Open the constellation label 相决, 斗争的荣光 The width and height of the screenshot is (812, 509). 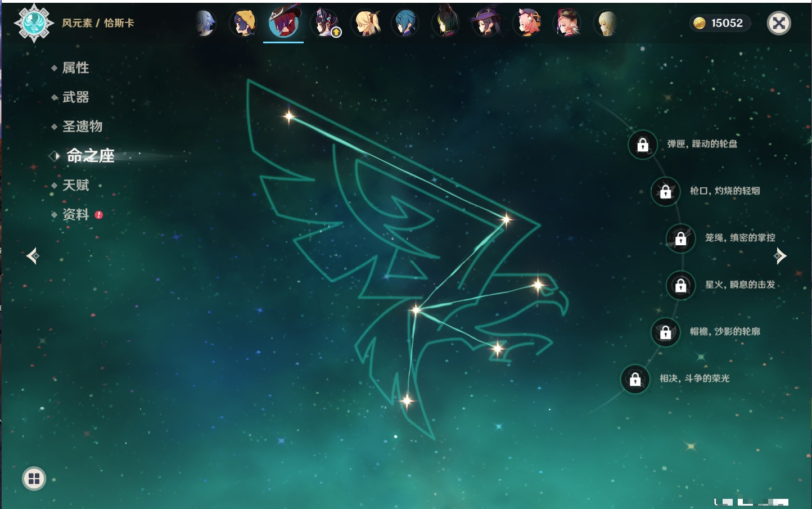[x=694, y=379]
